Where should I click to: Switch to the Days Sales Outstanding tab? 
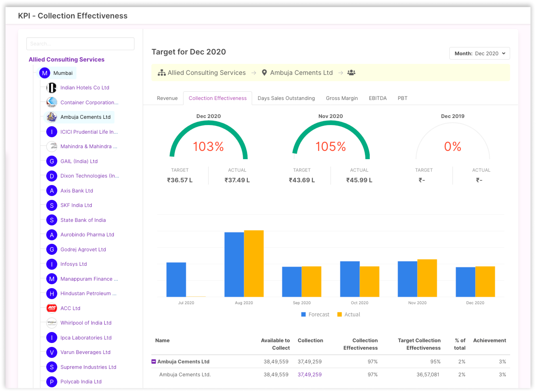tap(286, 98)
